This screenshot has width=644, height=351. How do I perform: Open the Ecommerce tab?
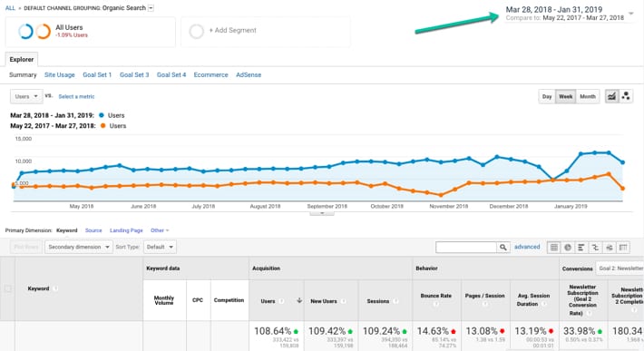210,74
